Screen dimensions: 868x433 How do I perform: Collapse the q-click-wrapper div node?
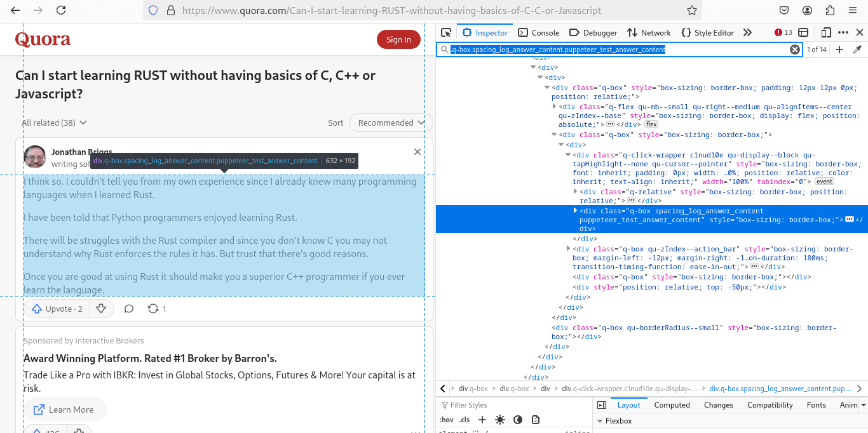tap(569, 155)
